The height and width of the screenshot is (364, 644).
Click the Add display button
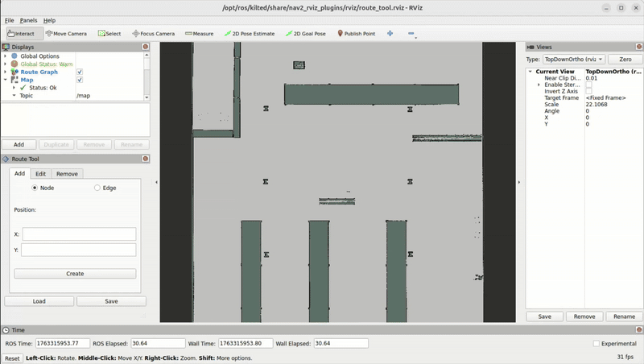(19, 145)
